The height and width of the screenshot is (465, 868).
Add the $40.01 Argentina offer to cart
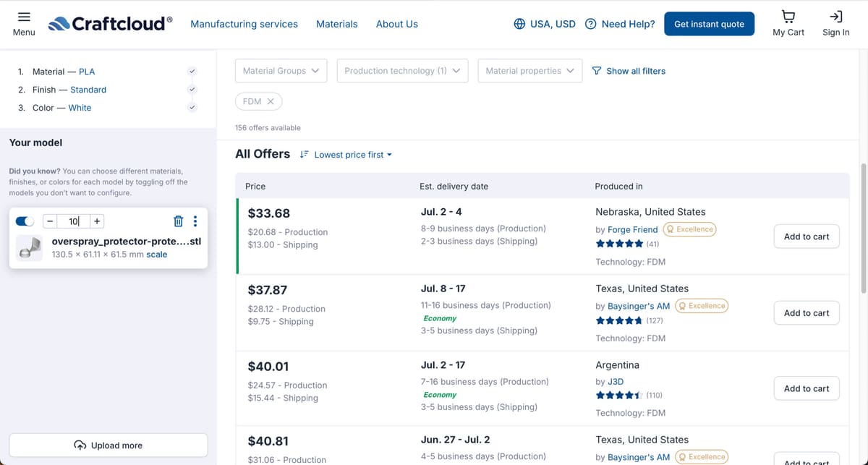807,388
